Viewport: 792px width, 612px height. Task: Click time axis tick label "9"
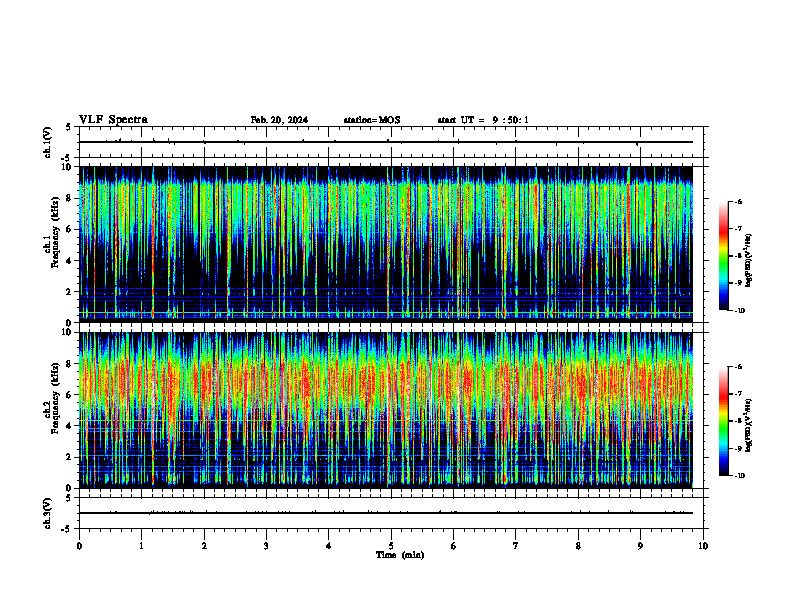[x=640, y=546]
